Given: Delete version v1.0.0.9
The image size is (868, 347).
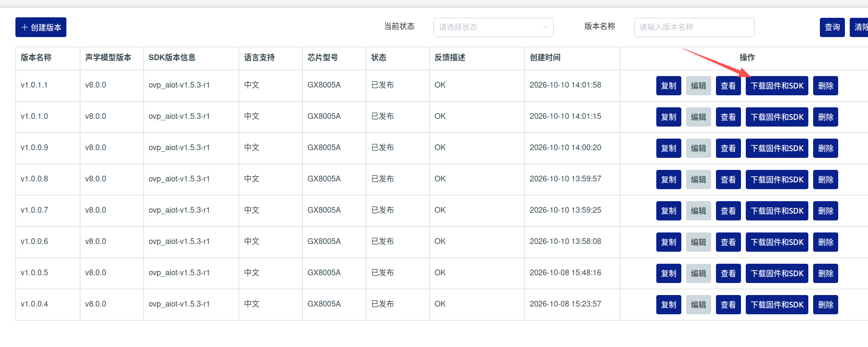Looking at the screenshot, I should click(x=825, y=148).
